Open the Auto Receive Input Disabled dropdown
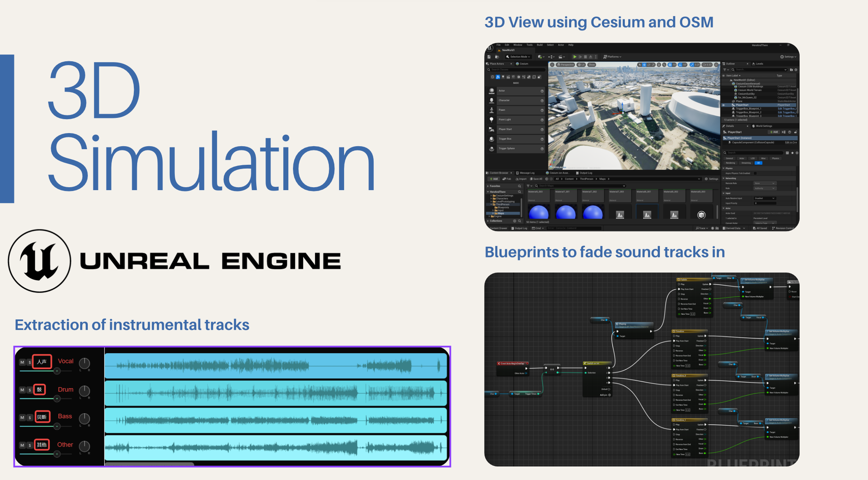Screen dimensions: 868x480 tap(765, 198)
